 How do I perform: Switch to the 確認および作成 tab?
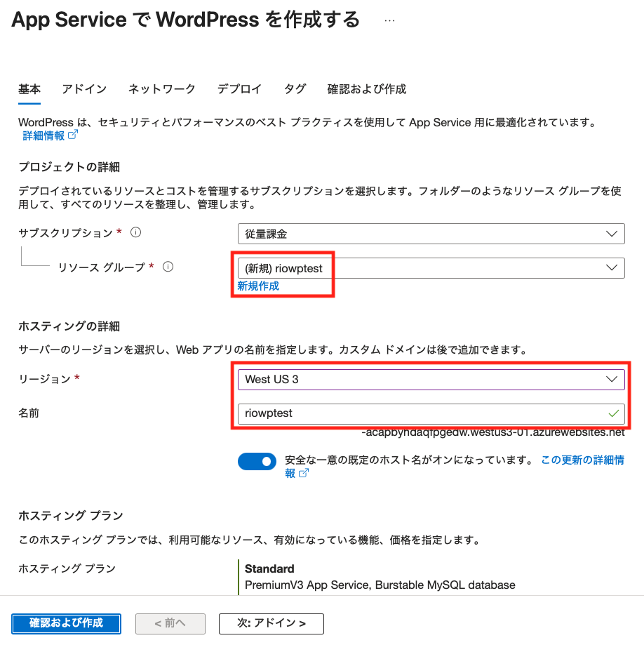coord(366,89)
